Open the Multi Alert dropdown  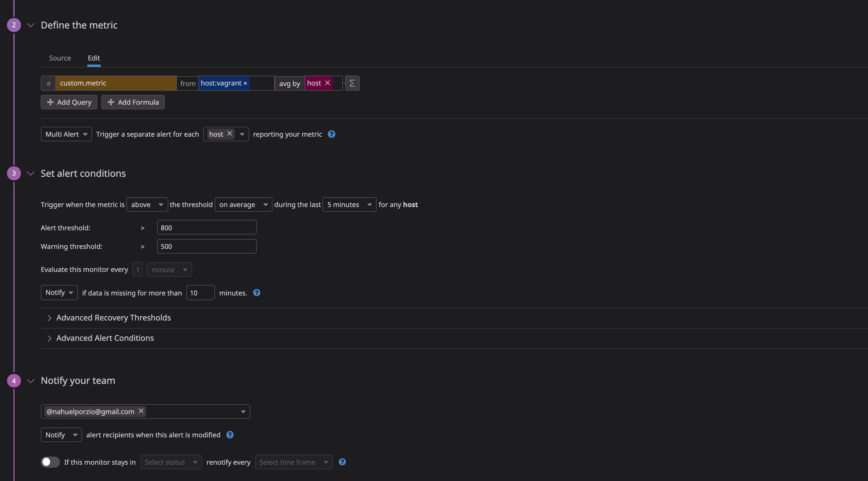[66, 134]
